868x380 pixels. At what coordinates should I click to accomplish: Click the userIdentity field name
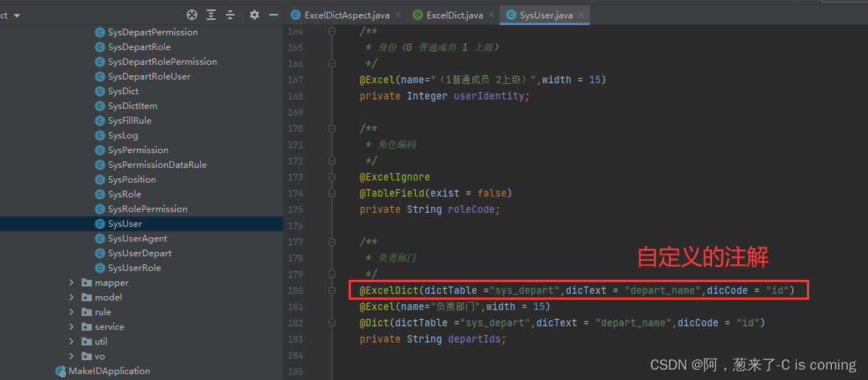coord(489,96)
